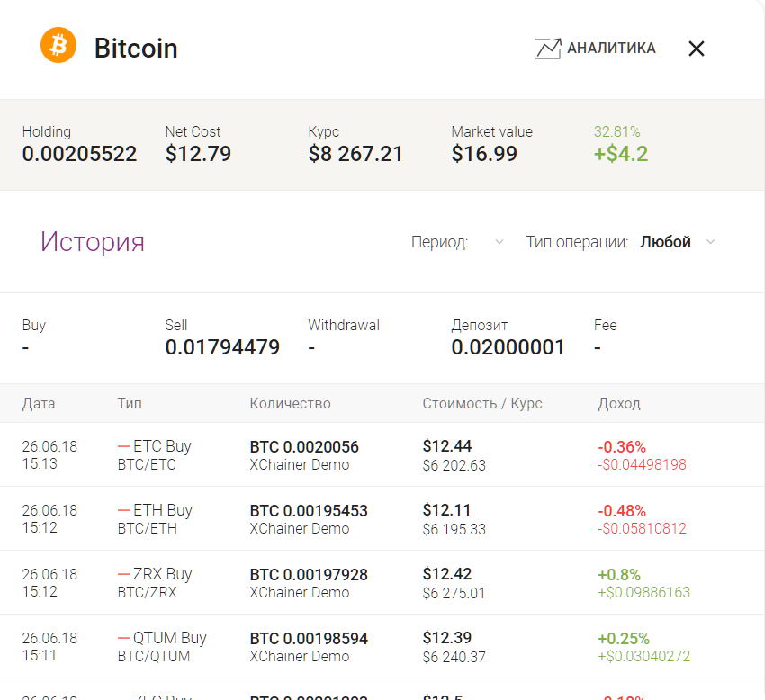Expand the Период dropdown
This screenshot has height=700, width=765.
(499, 242)
